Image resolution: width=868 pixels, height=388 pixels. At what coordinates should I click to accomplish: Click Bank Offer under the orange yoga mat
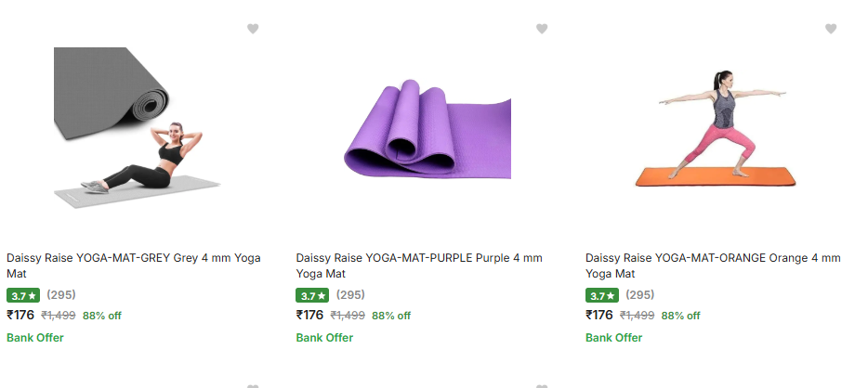click(613, 338)
